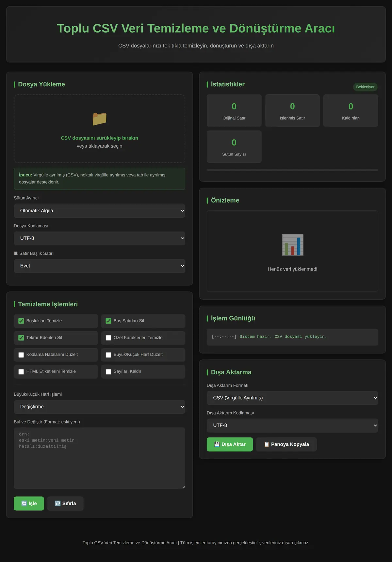Click the Bekleniyor status badge
Viewport: 392px width, 562px height.
coord(365,87)
